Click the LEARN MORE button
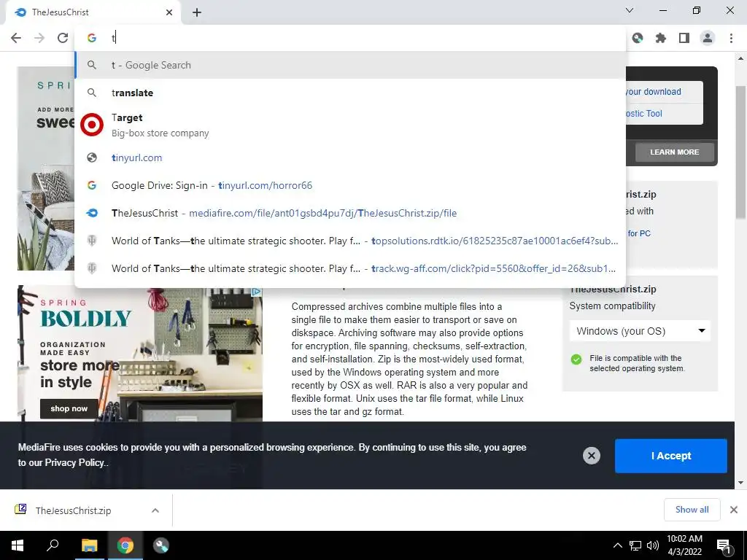This screenshot has height=560, width=747. (675, 152)
